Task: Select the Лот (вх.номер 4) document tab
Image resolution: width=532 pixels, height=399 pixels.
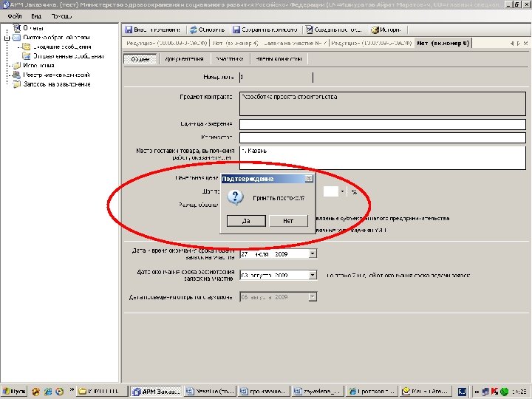Action: (x=235, y=43)
